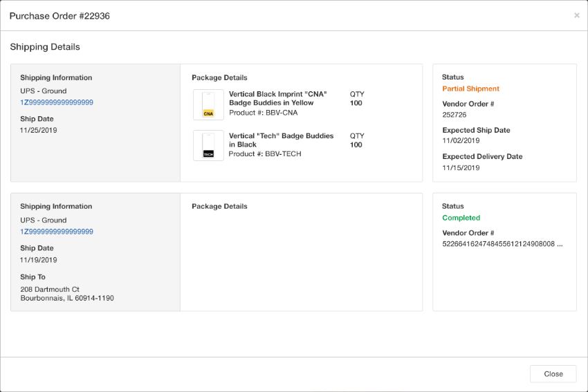Click the Partial Shipment status label
This screenshot has width=588, height=392.
[470, 88]
